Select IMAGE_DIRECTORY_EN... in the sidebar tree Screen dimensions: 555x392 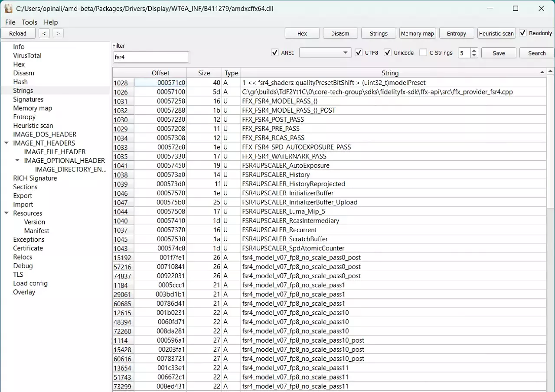pyautogui.click(x=71, y=169)
